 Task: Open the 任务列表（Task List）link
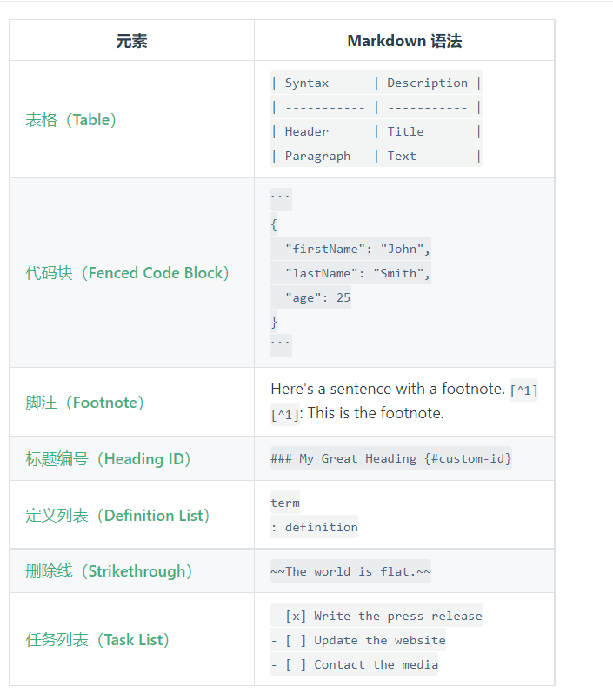click(x=98, y=640)
